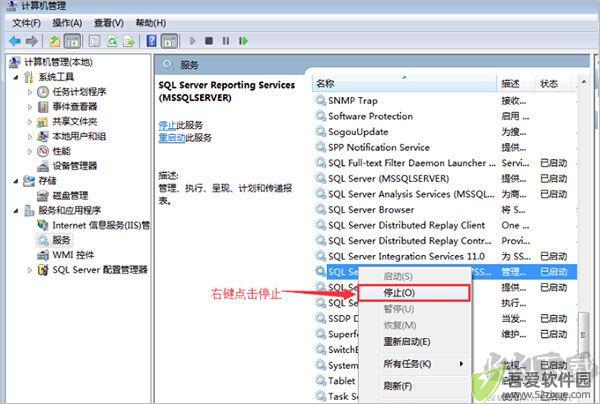Select SQL Server Analysis Services row
This screenshot has width=600, height=404.
(x=445, y=194)
